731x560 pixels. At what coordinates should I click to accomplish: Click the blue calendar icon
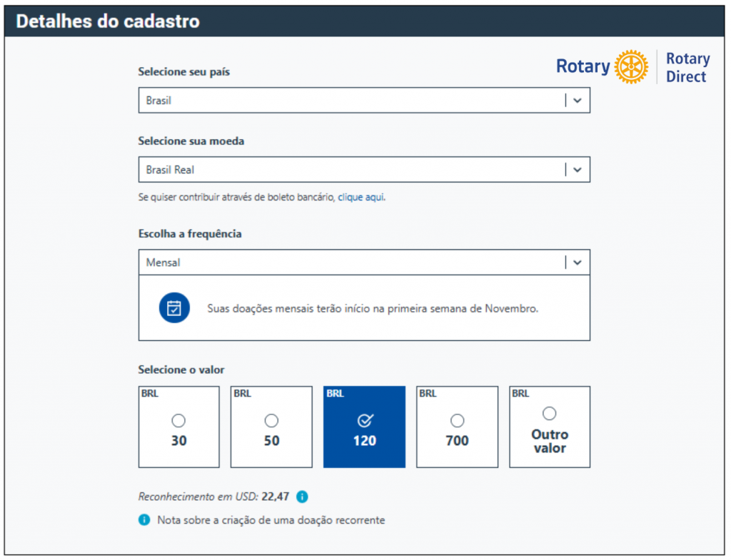pyautogui.click(x=174, y=308)
